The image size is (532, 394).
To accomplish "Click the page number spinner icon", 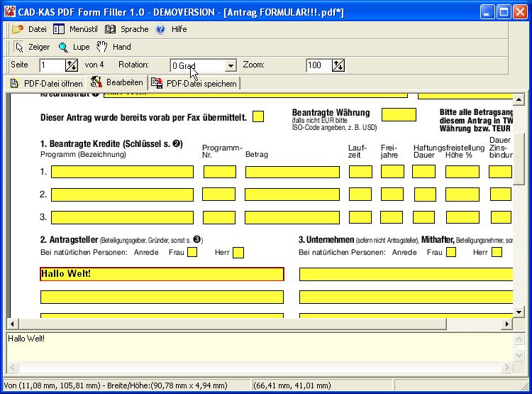I will tap(71, 65).
